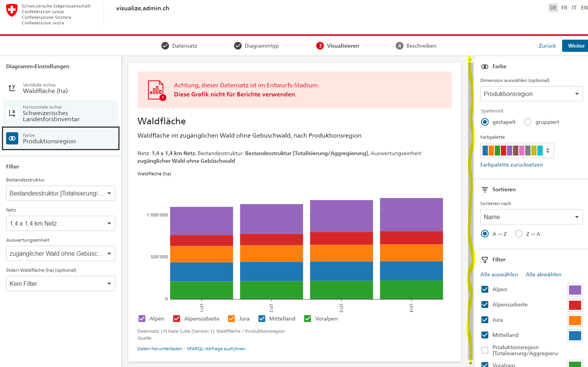Click the Datensatz step checkmark icon
588x367 pixels.
click(x=165, y=46)
